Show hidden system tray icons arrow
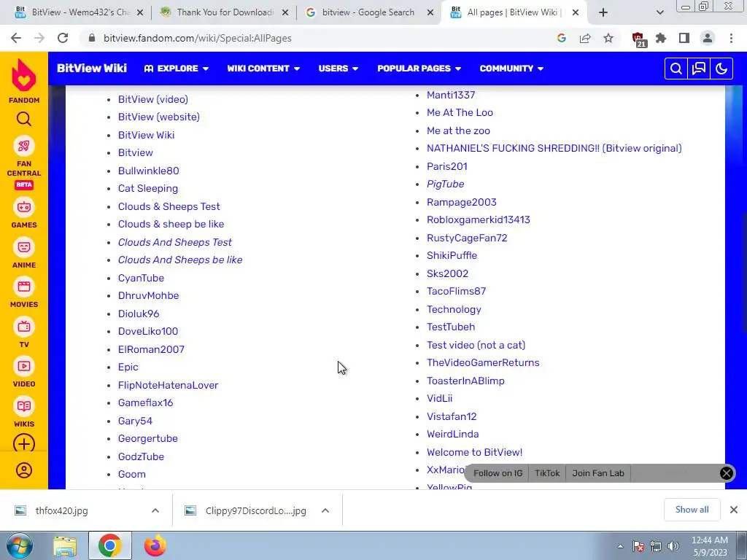 (x=620, y=546)
